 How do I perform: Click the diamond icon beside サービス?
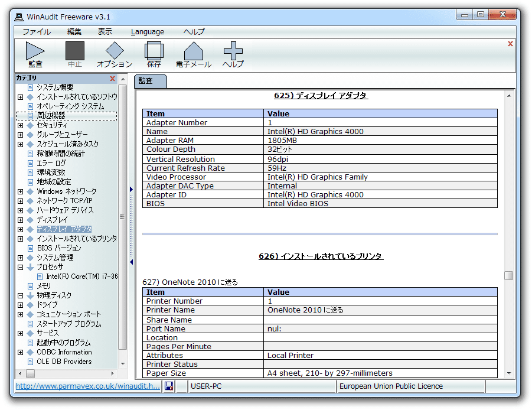[30, 333]
